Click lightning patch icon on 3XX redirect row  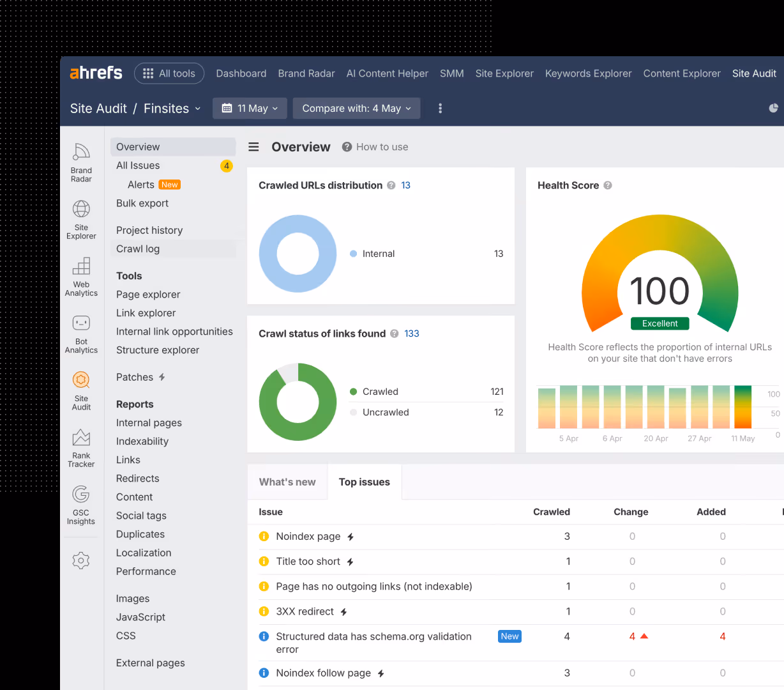tap(343, 612)
